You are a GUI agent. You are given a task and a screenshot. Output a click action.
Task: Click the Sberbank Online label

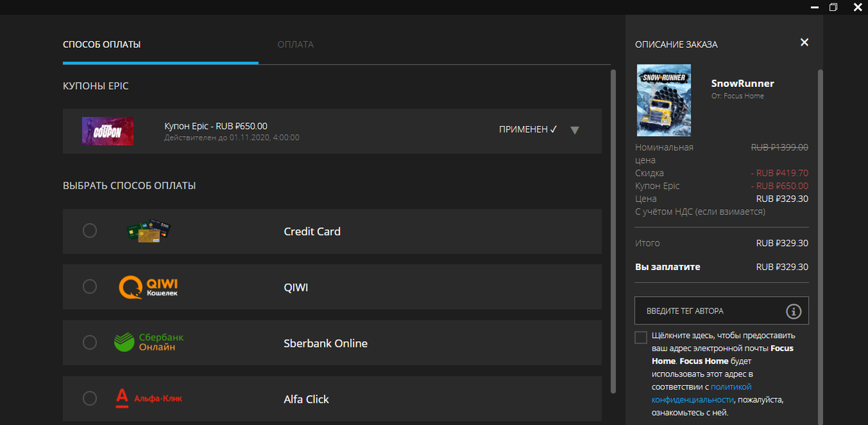325,343
